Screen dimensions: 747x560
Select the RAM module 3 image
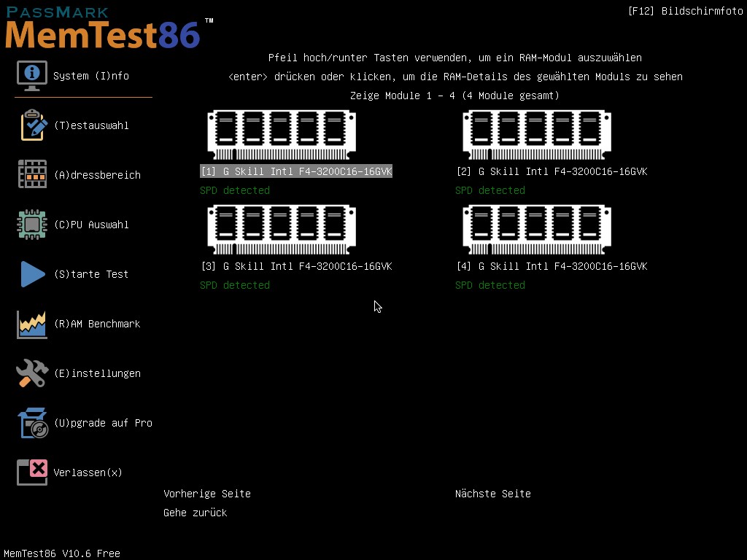tap(282, 230)
